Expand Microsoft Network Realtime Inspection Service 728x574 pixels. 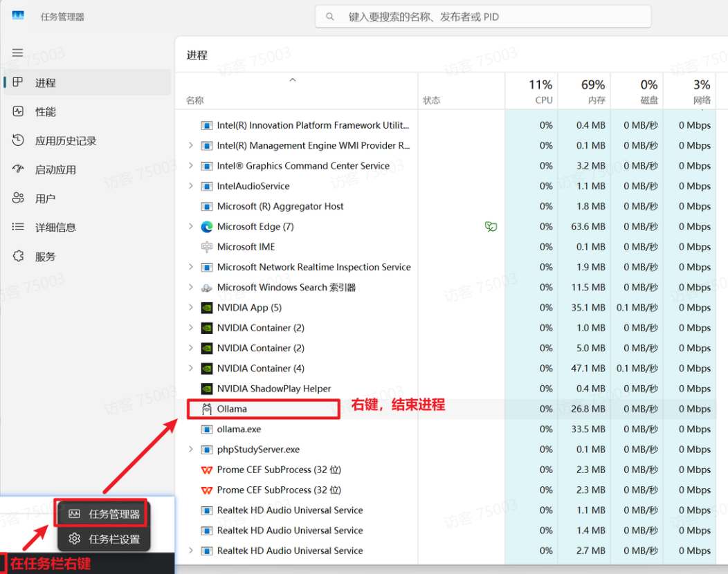coord(190,267)
